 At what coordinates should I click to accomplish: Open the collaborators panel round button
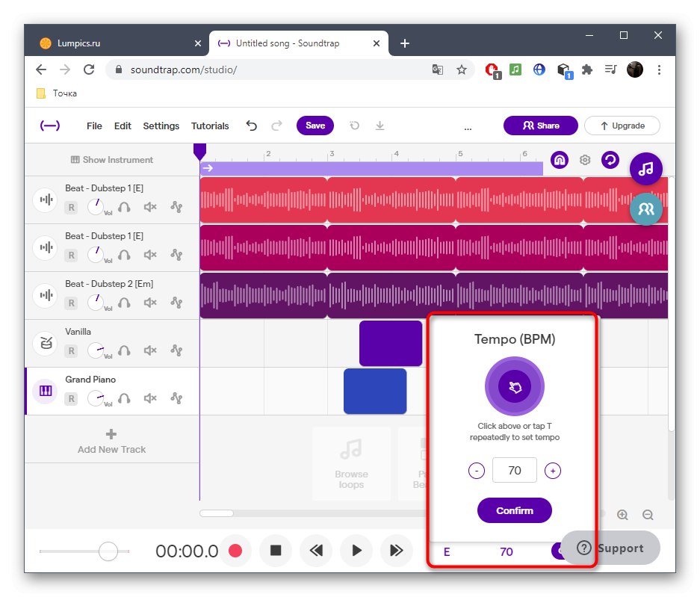(645, 209)
